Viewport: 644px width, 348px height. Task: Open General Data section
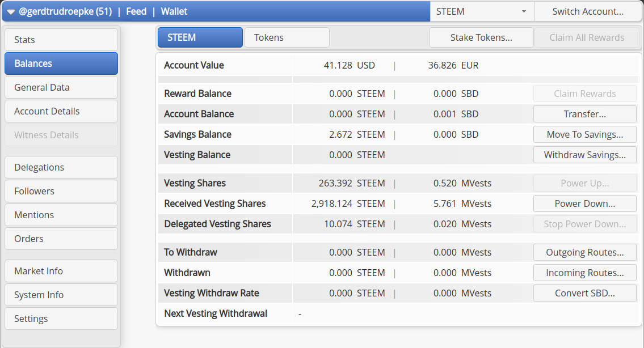tap(61, 87)
